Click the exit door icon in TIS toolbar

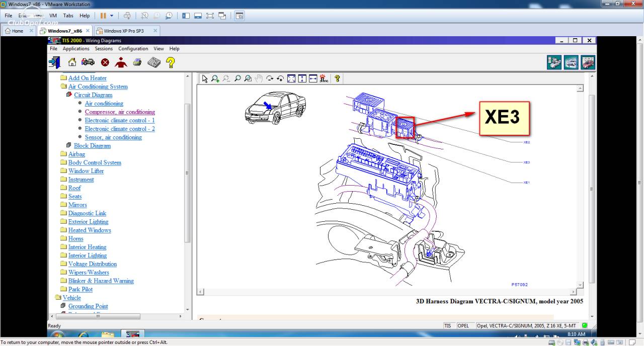coord(54,62)
